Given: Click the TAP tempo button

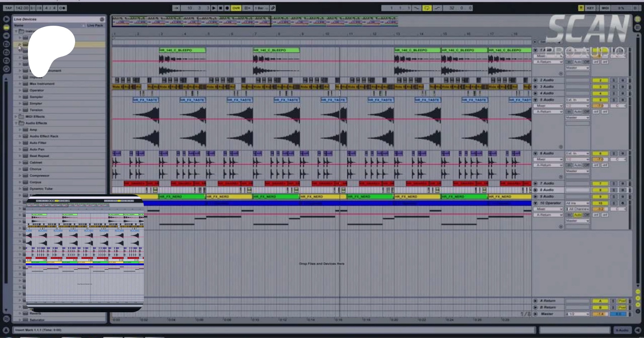Looking at the screenshot, I should 9,8.
